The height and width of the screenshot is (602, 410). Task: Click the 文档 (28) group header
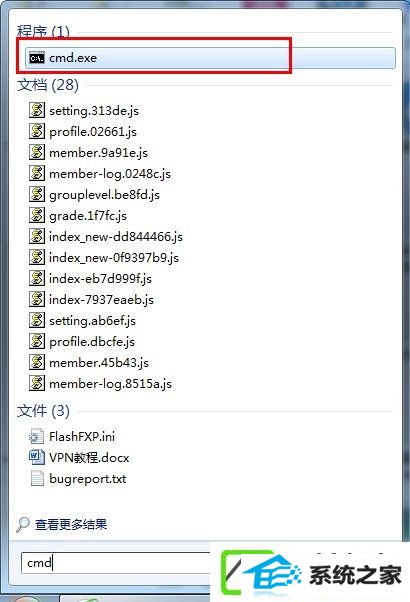pos(48,85)
